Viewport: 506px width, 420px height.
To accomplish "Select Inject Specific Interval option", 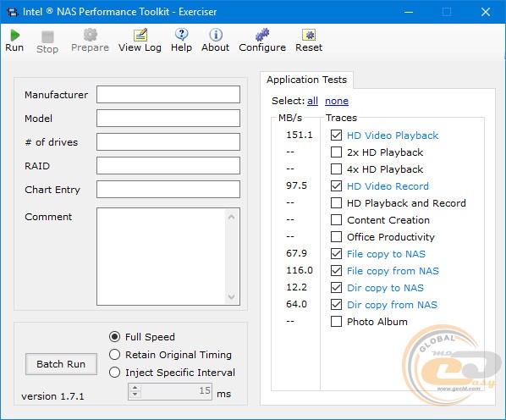I will (114, 373).
